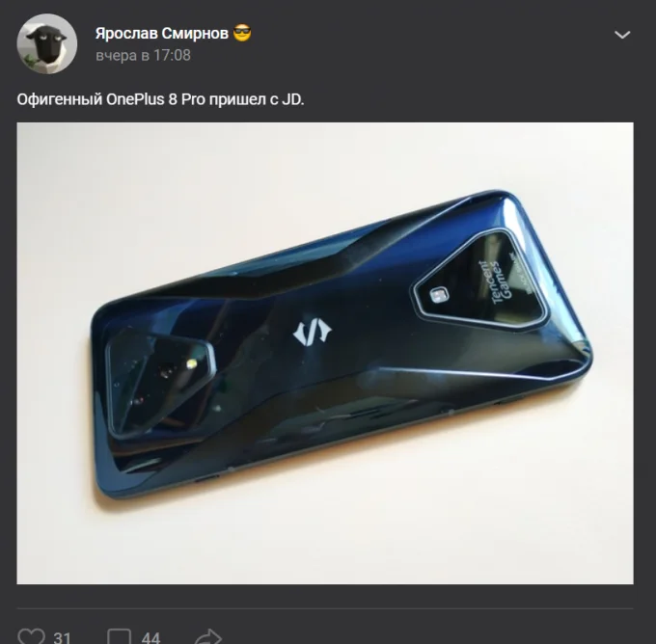656x644 pixels.
Task: Click the empty beige background of the photo
Action: [x=167, y=188]
